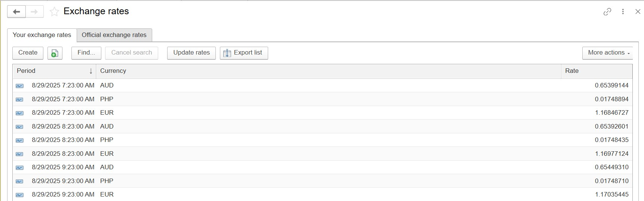Click the forward navigation arrow
644x201 pixels.
(x=34, y=12)
